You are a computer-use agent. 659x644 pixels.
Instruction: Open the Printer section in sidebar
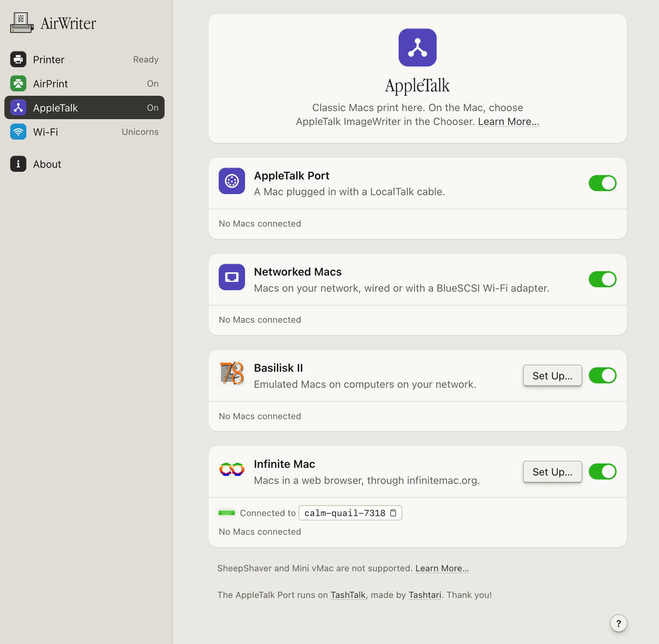click(x=84, y=59)
